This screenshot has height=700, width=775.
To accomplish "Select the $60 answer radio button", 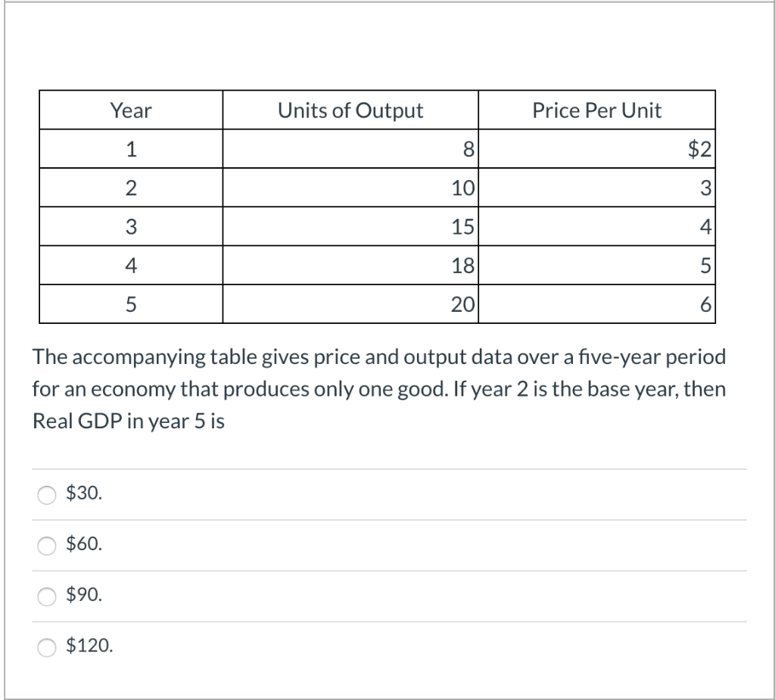I will coord(47,545).
